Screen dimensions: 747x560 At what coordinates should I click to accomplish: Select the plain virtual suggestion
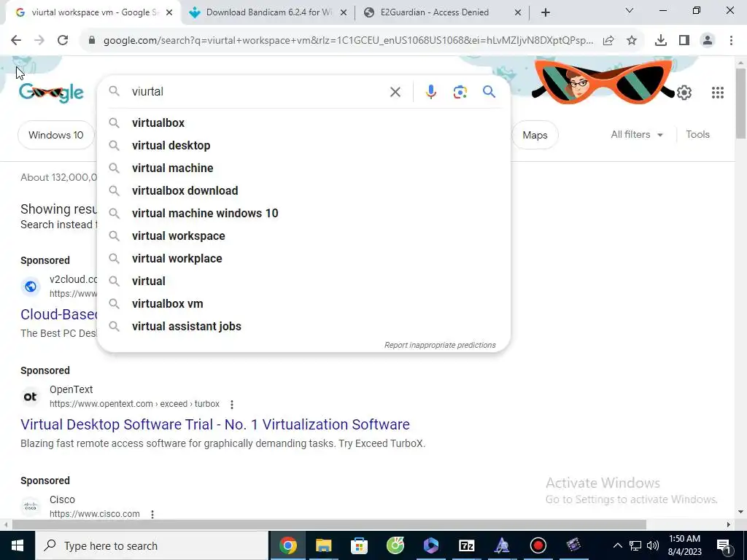point(303,281)
